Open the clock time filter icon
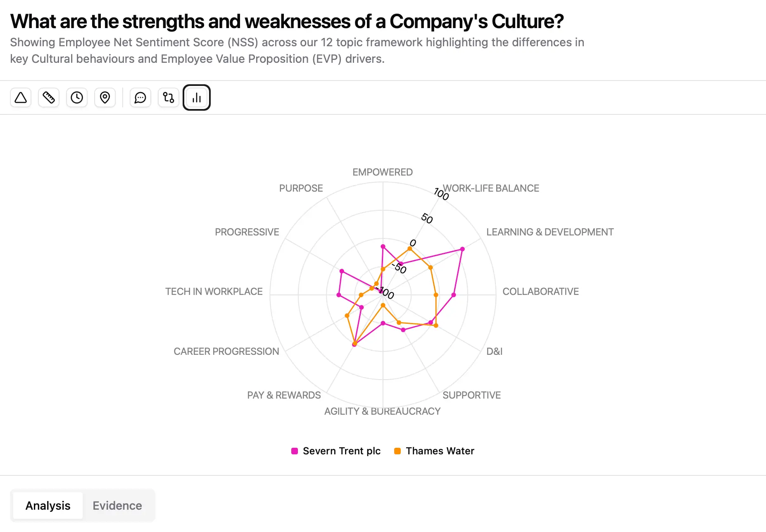 77,97
